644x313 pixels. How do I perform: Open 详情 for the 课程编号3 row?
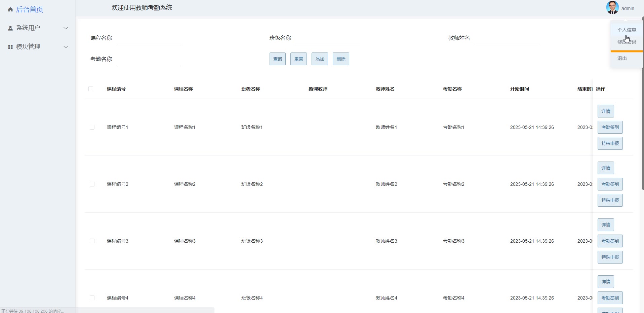click(x=606, y=225)
